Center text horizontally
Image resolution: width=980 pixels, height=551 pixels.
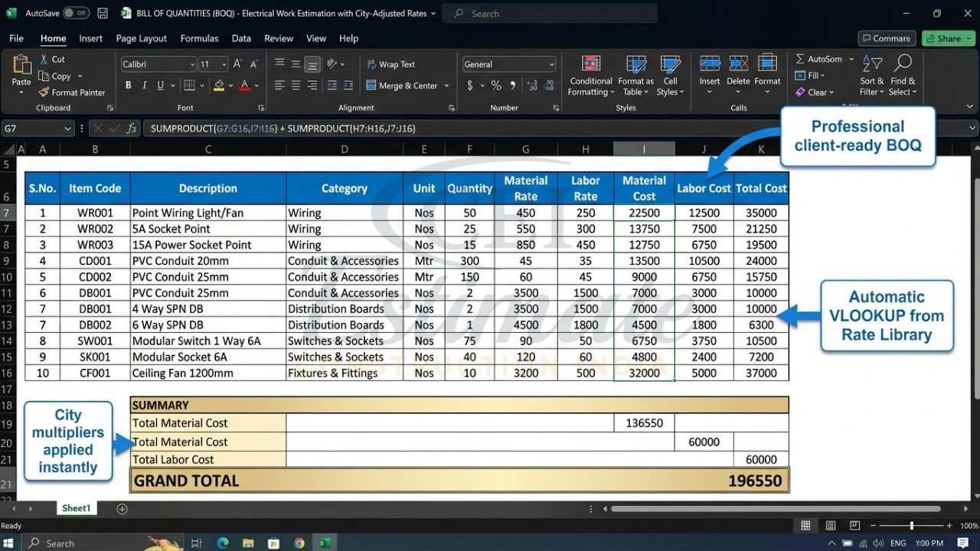click(296, 86)
